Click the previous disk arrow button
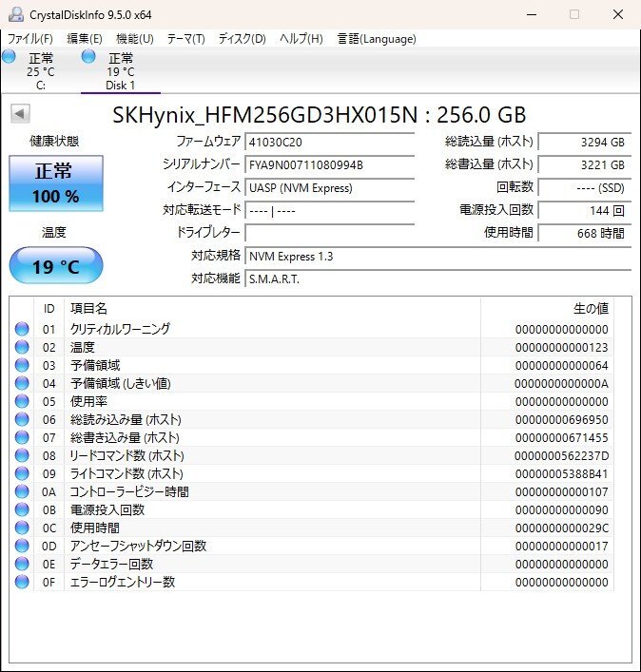The width and height of the screenshot is (641, 672). click(20, 114)
